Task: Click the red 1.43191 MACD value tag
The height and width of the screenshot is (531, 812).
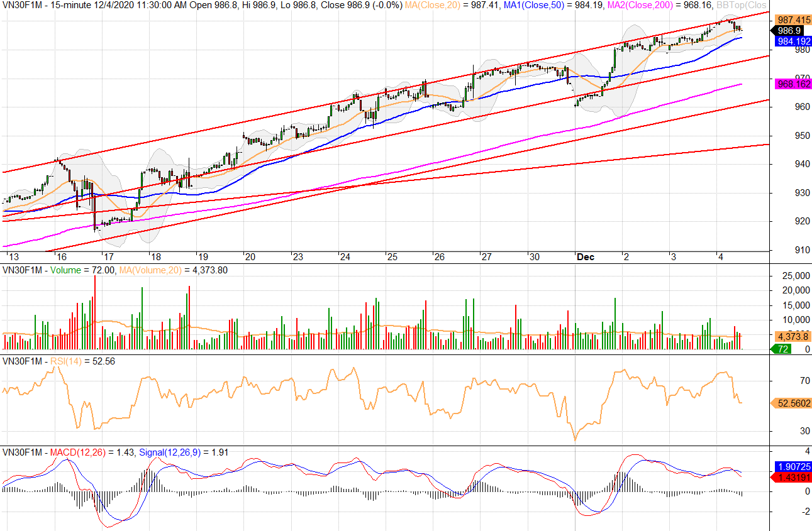Action: (791, 478)
